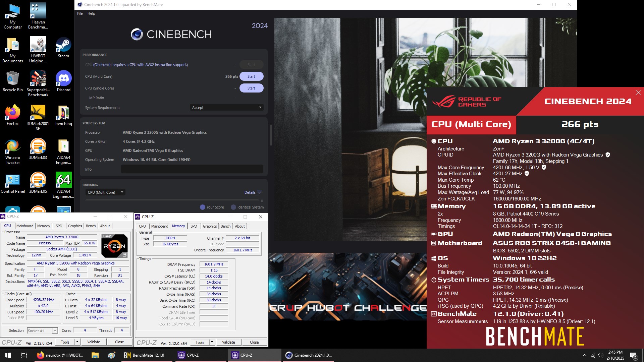Start the CPU Single Core test
The image size is (644, 362).
pyautogui.click(x=251, y=88)
